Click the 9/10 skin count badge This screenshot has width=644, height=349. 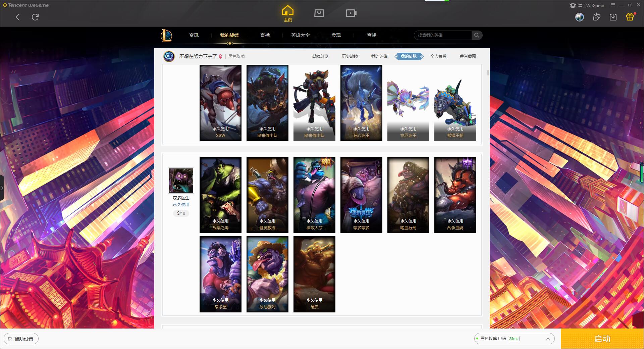pos(181,213)
